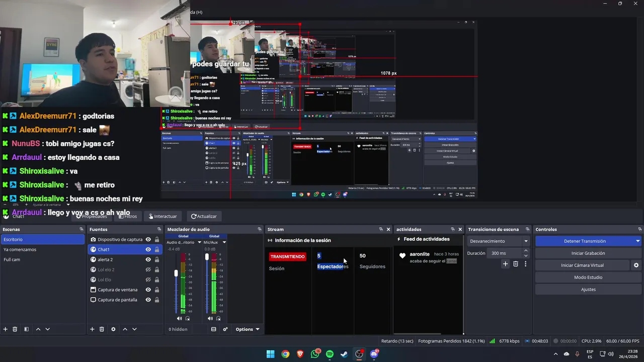Viewport: 644px width, 362px height.
Task: Click the Duración 300 ms field
Action: tap(505, 253)
